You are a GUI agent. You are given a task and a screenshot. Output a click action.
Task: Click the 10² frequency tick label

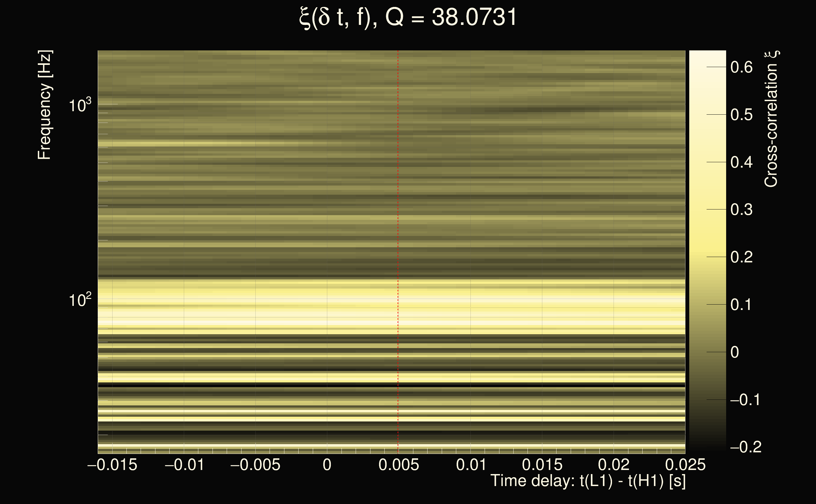click(80, 300)
